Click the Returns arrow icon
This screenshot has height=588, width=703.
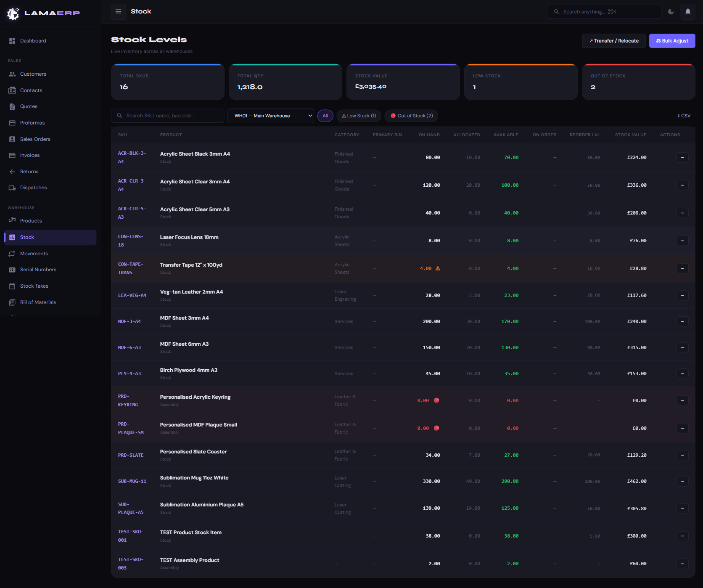(12, 172)
